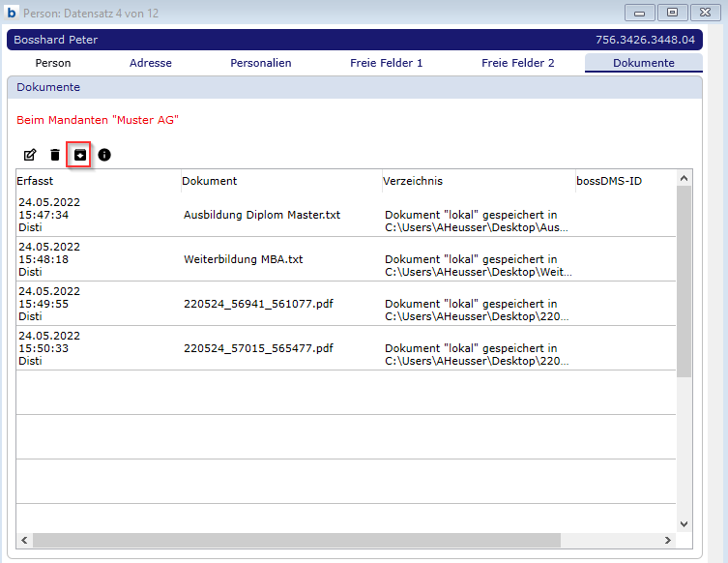Viewport: 728px width, 563px height.
Task: Switch to the Person tab
Action: (x=53, y=63)
